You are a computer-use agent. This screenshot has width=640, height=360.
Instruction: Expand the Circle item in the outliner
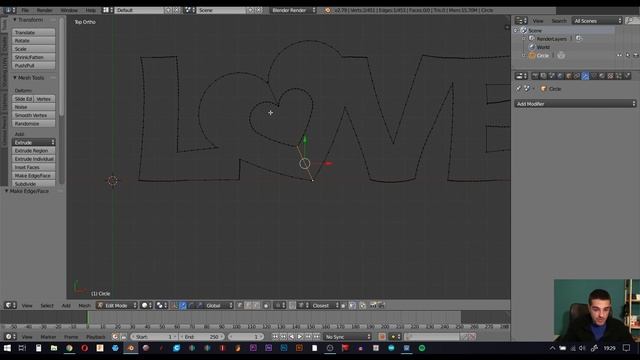tap(524, 55)
